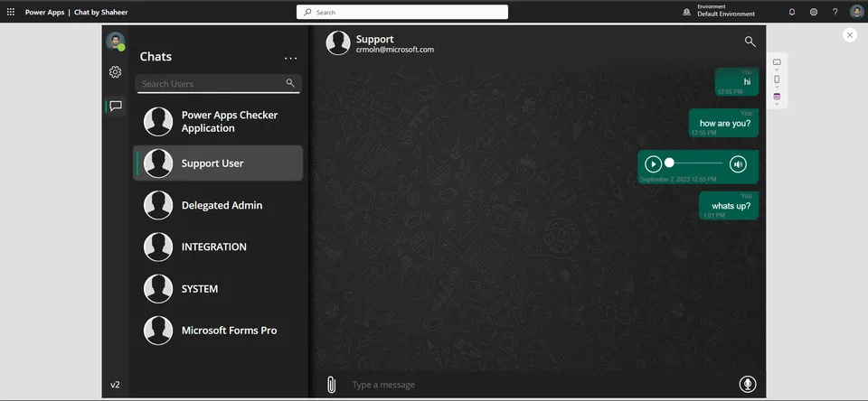
Task: Close the app preview with X button
Action: 850,35
